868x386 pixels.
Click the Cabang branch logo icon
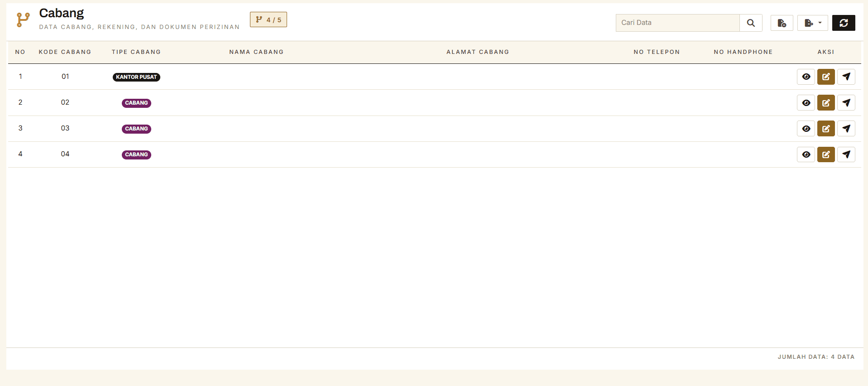(x=23, y=19)
